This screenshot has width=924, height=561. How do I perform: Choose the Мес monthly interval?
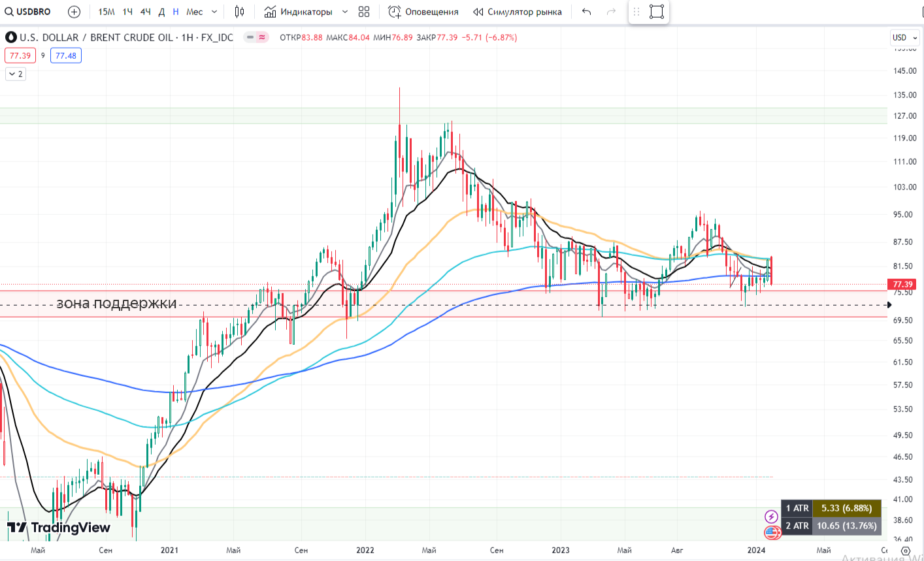pyautogui.click(x=195, y=12)
